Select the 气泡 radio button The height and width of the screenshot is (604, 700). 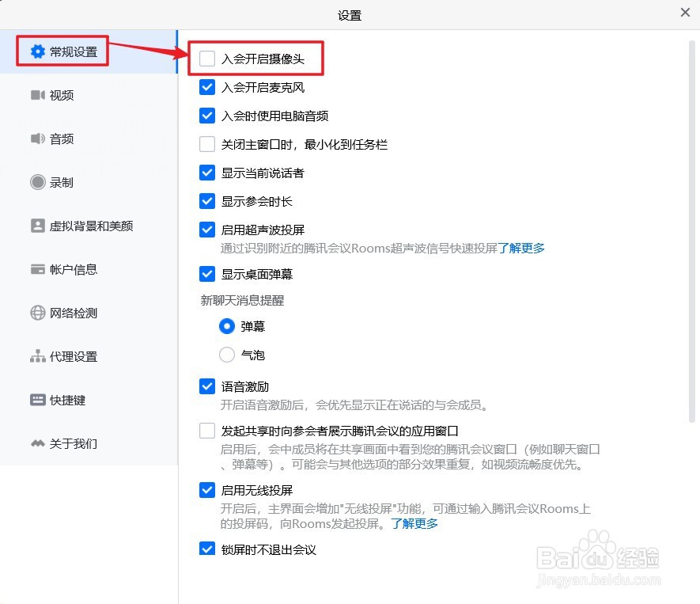pos(227,355)
